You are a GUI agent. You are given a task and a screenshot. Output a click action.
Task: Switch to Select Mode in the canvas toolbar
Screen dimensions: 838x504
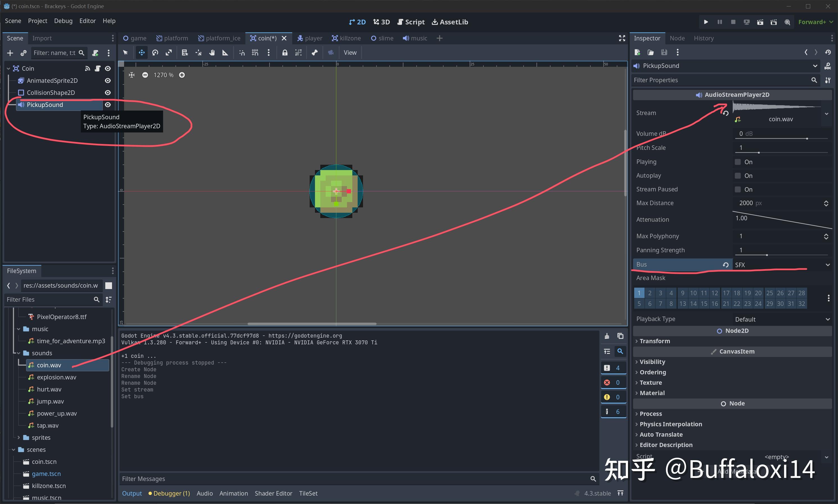pos(125,53)
